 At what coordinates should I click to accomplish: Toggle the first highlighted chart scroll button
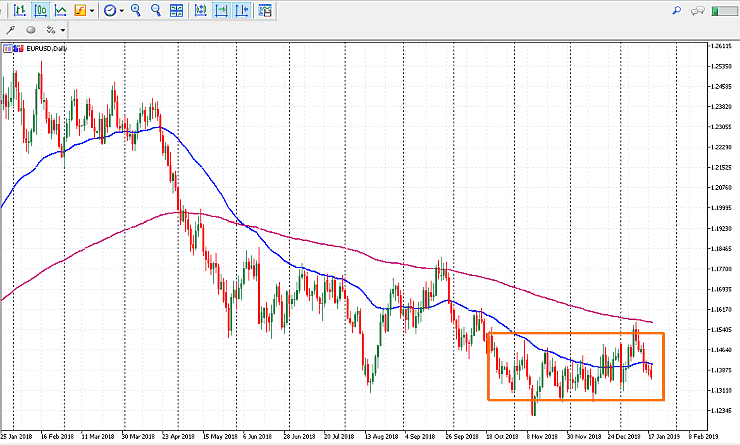222,11
